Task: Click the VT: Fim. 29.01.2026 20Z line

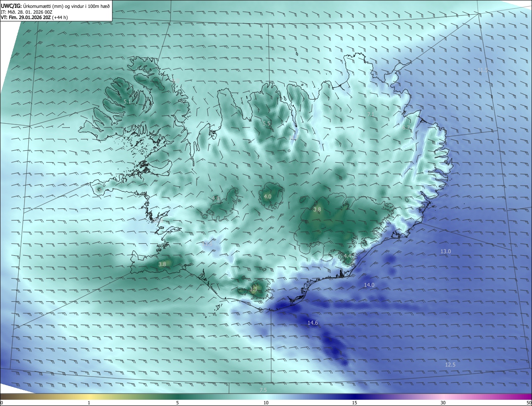Action: (x=34, y=17)
